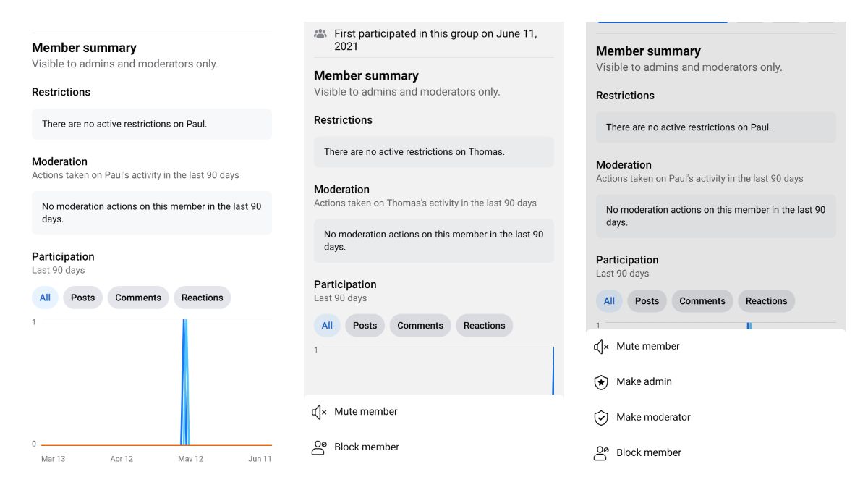The image size is (868, 485).
Task: Click the block member icon in Thomas's panel
Action: pyautogui.click(x=318, y=447)
